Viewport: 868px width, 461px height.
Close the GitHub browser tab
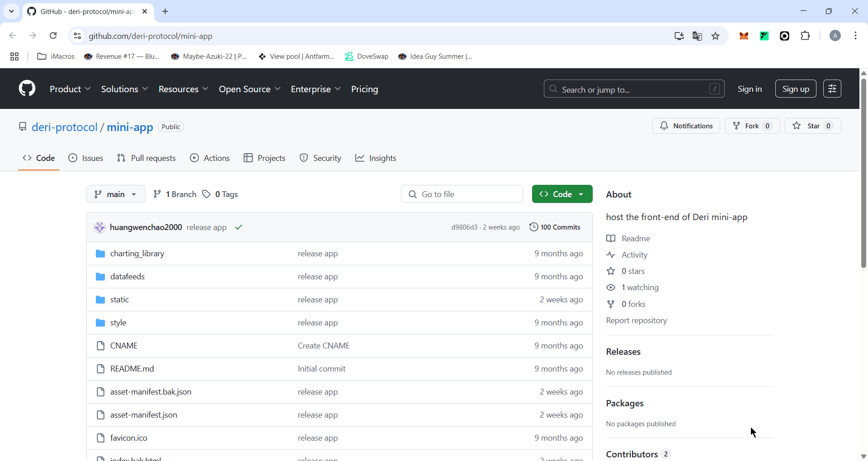pyautogui.click(x=145, y=11)
